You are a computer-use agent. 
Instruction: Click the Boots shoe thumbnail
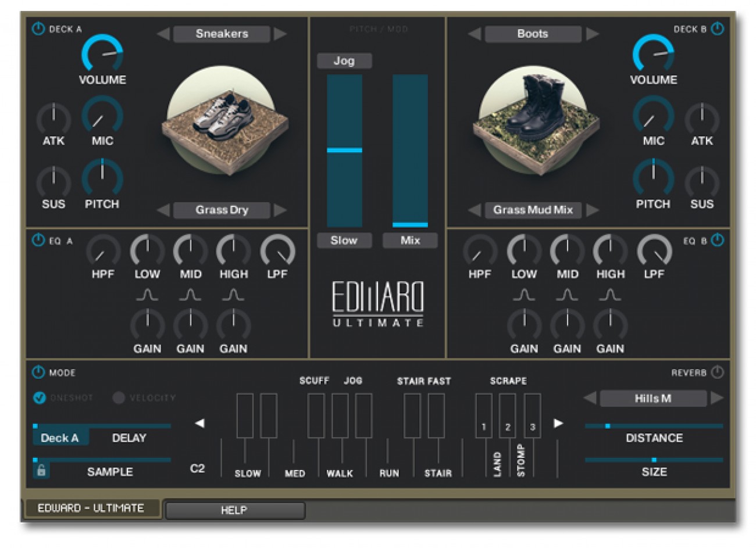coord(536,120)
